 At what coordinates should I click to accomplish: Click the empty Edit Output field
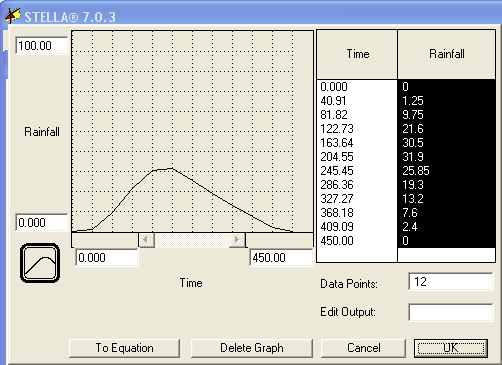pyautogui.click(x=450, y=312)
